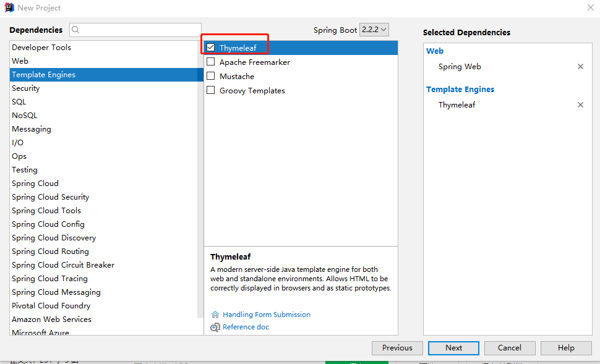Remove Spring Web with its X icon
The image size is (600, 364).
(x=580, y=67)
